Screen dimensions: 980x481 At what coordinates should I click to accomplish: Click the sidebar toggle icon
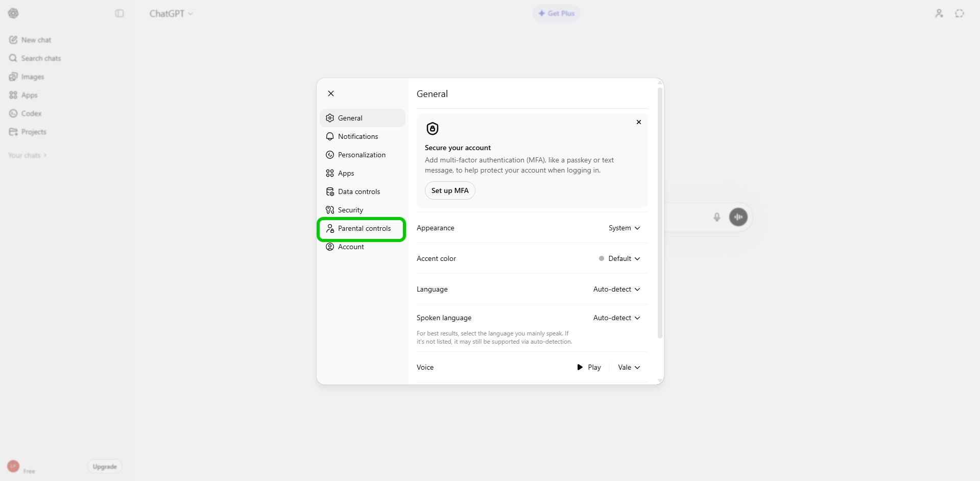(x=119, y=13)
